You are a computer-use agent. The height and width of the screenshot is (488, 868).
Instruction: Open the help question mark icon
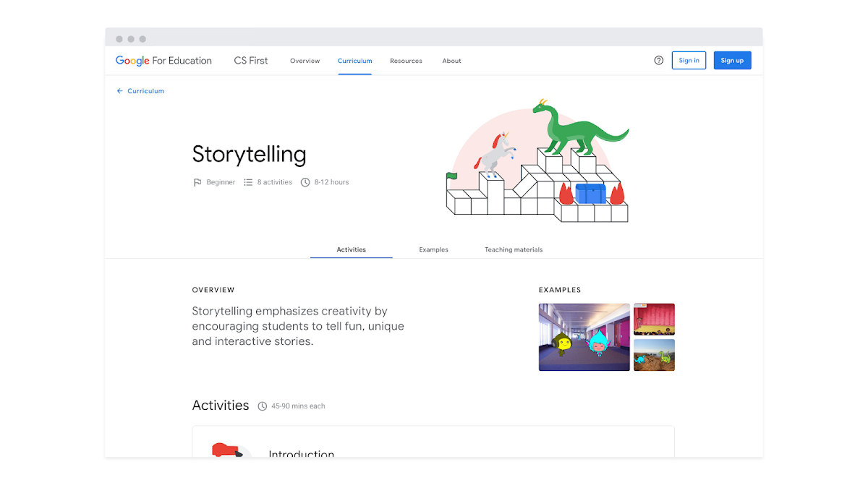pos(658,61)
